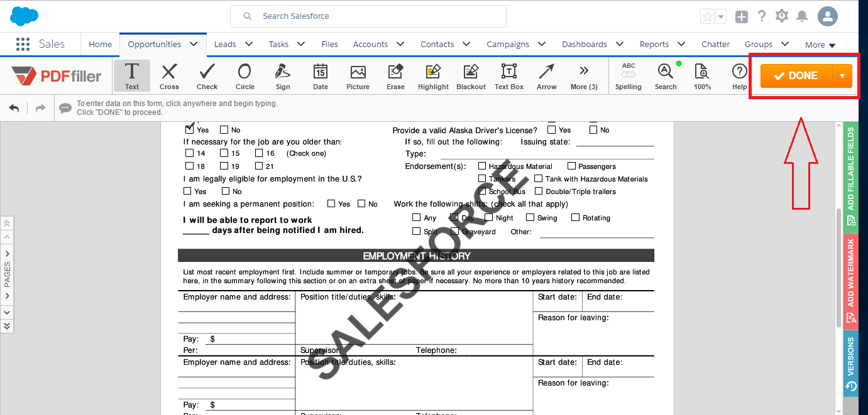The height and width of the screenshot is (415, 868).
Task: Open the 100% zoom control
Action: (702, 76)
